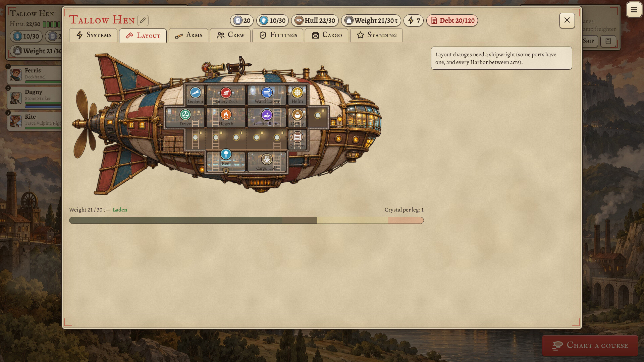Open the Standing tab

pyautogui.click(x=376, y=35)
